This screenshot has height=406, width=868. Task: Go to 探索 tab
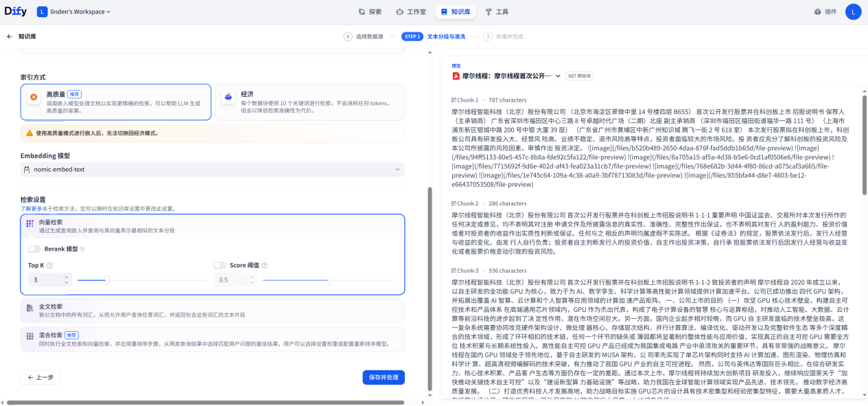371,12
